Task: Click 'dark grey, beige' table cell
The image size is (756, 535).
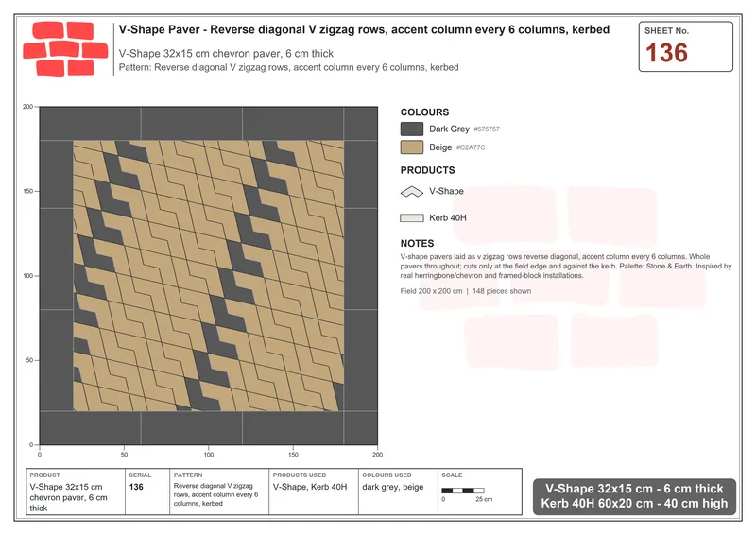Action: tap(393, 487)
